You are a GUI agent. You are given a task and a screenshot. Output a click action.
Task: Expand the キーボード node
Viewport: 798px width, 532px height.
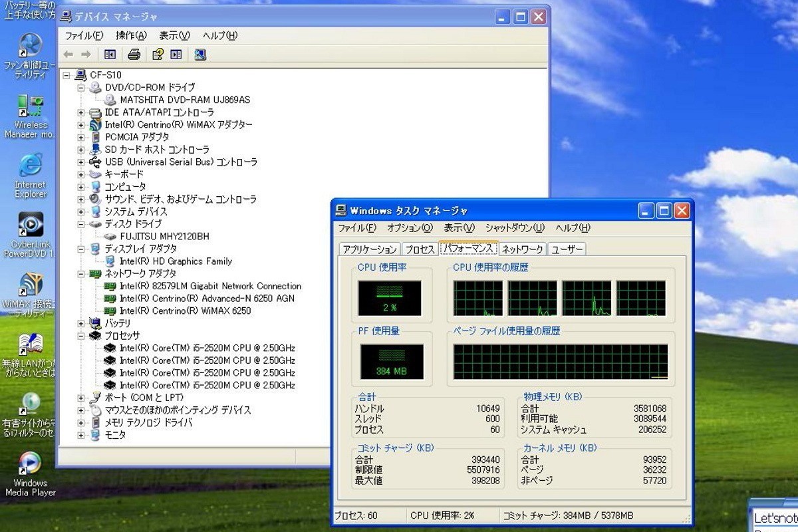(x=81, y=174)
